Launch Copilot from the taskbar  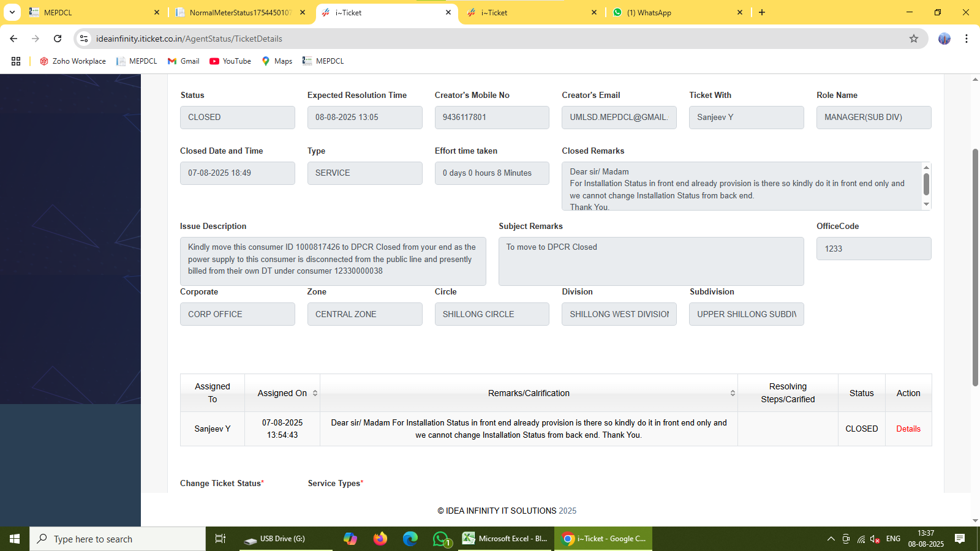pyautogui.click(x=350, y=539)
